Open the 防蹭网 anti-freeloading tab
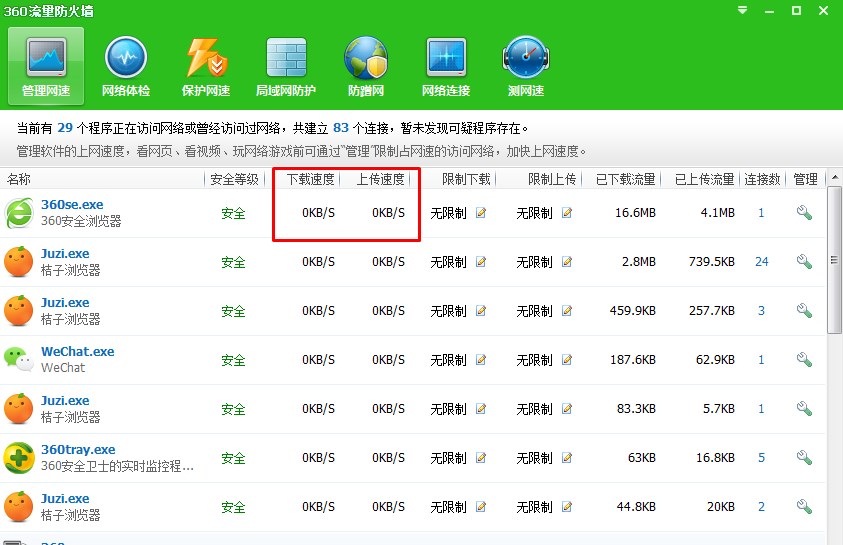 point(366,66)
